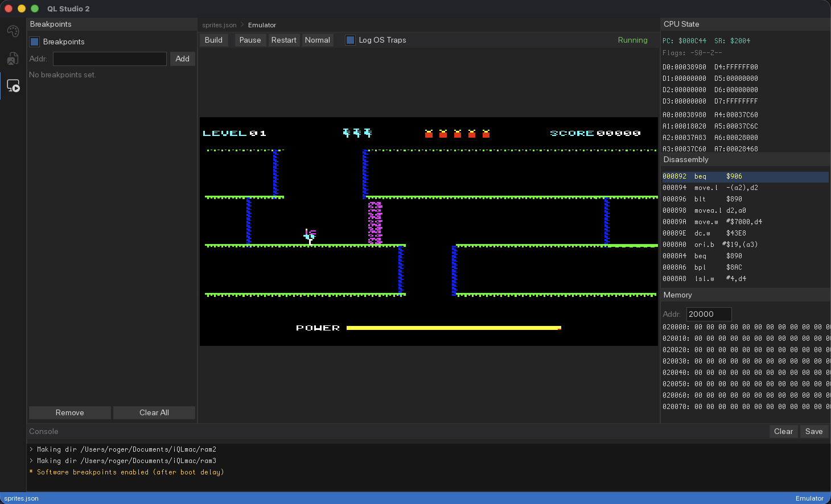The height and width of the screenshot is (504, 831).
Task: Click the breakpoint Addr input field
Action: [x=109, y=59]
